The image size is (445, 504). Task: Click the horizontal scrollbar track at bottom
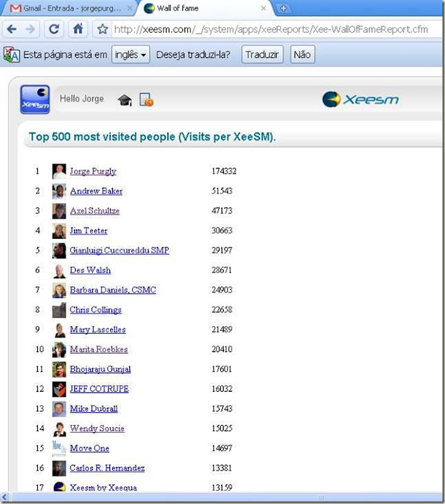[x=225, y=497]
